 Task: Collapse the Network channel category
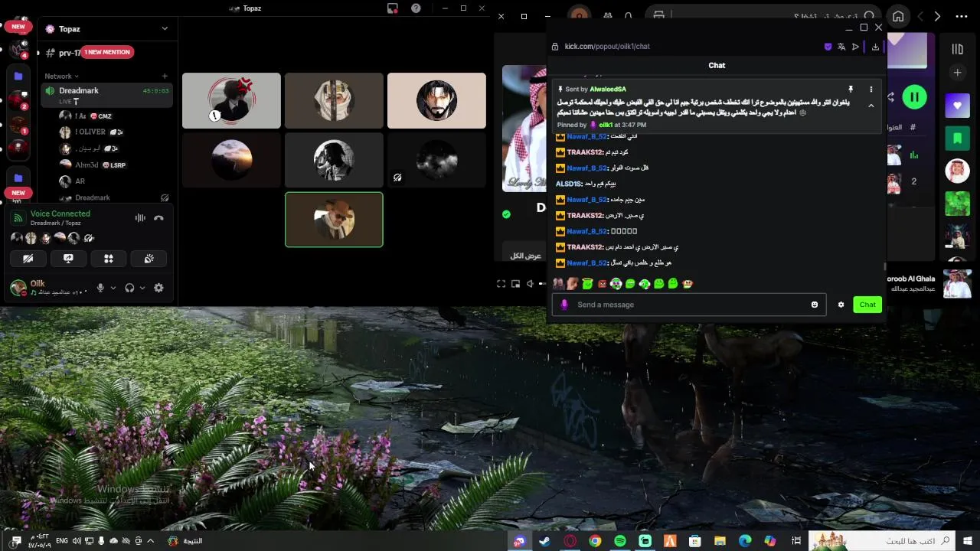coord(62,76)
